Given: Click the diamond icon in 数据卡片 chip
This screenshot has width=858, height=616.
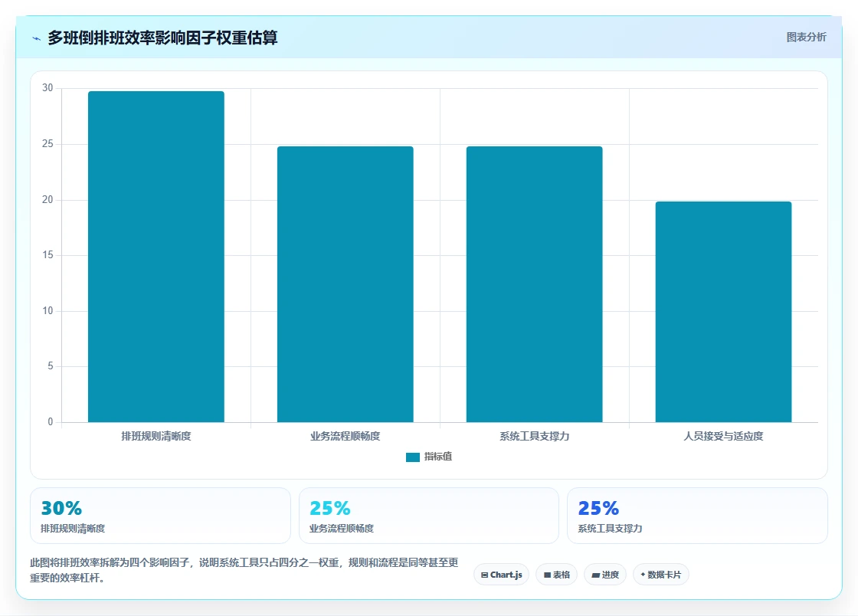Looking at the screenshot, I should coord(643,575).
